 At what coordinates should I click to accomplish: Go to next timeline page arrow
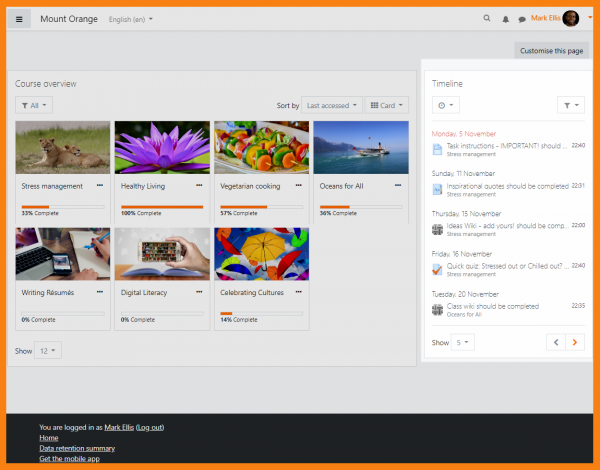pyautogui.click(x=574, y=342)
